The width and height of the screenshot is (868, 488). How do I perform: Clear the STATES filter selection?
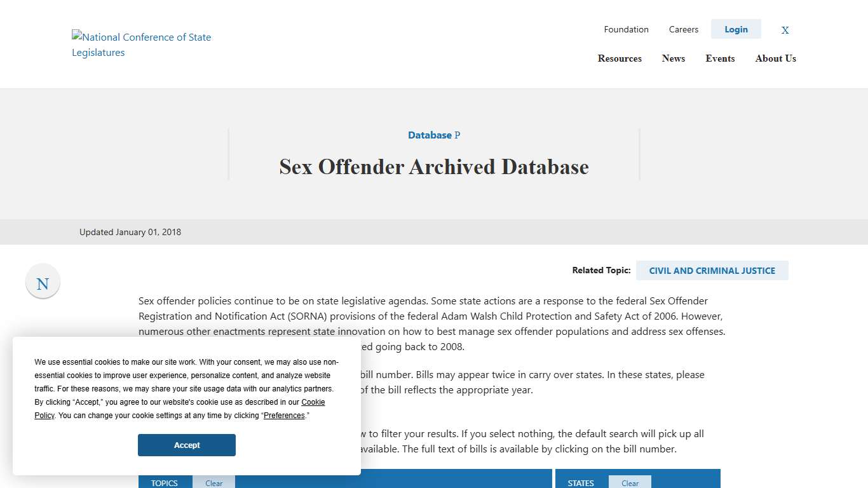tap(630, 483)
